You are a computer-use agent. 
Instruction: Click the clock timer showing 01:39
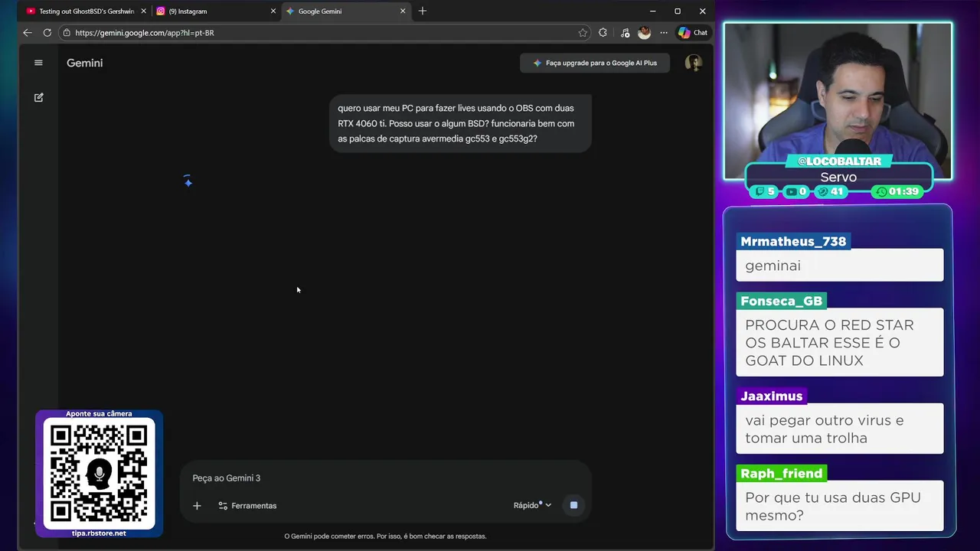coord(897,191)
